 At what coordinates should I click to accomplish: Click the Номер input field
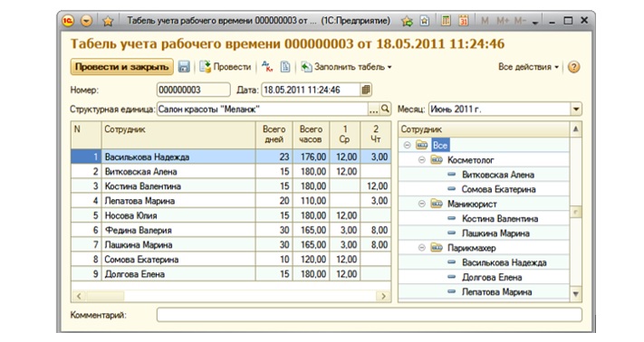(194, 90)
